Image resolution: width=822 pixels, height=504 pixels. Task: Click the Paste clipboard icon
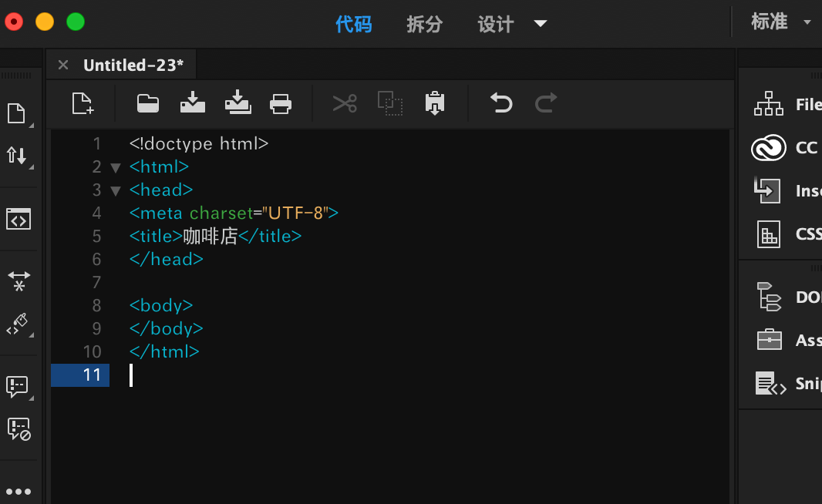coord(435,102)
